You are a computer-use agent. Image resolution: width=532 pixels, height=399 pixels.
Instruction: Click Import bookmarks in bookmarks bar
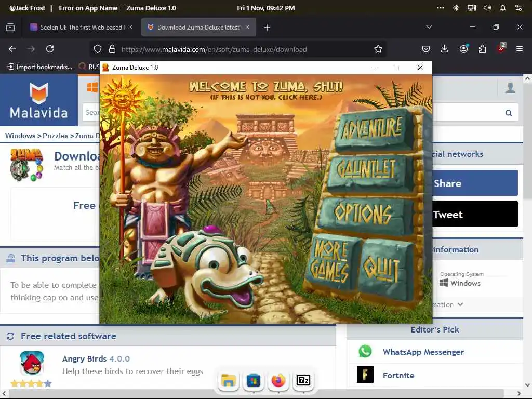[39, 67]
